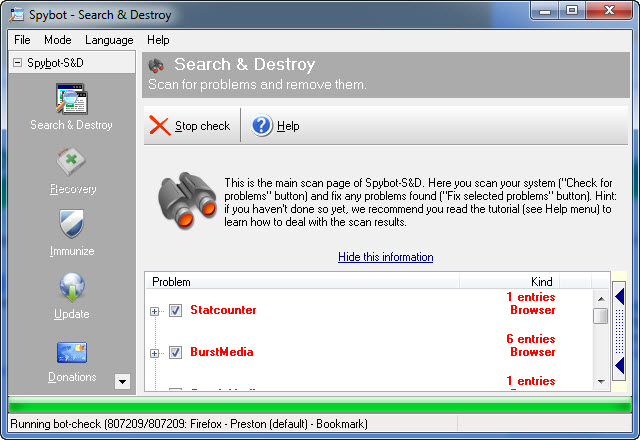Click BurstMedia's 6 entries text
Image resolution: width=640 pixels, height=440 pixels.
531,339
